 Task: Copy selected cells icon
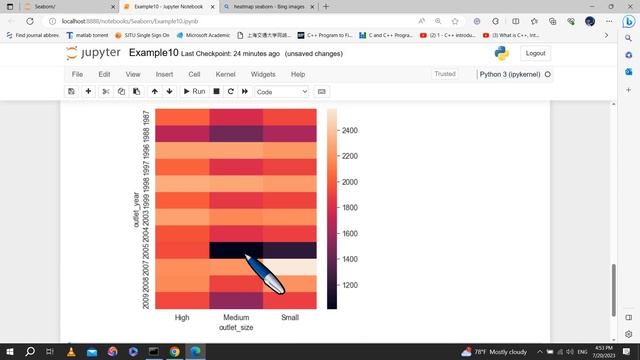point(121,91)
